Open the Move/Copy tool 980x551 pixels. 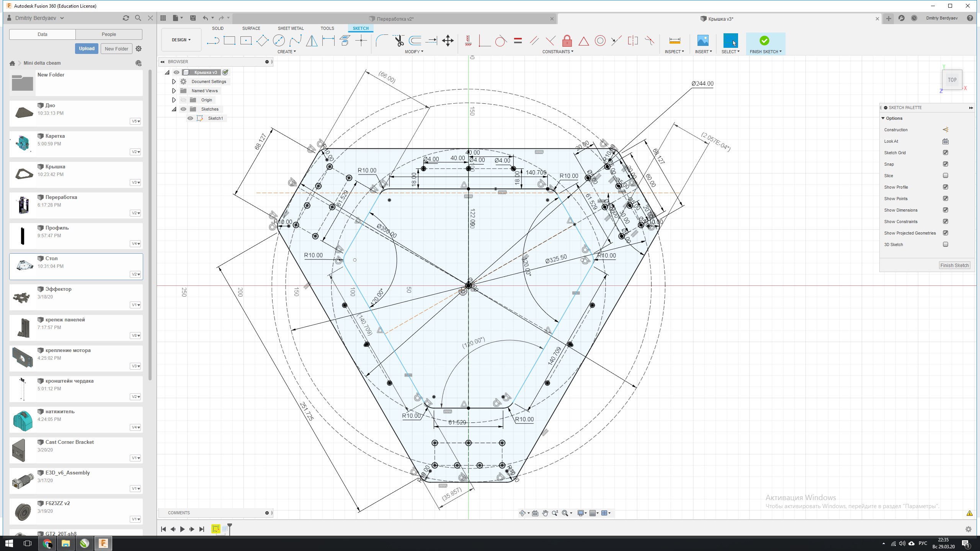pyautogui.click(x=448, y=41)
